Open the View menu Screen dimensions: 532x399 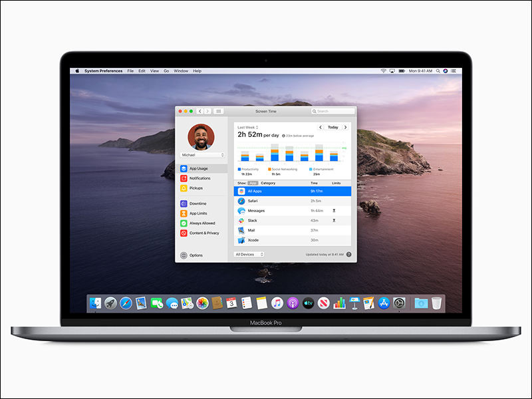pyautogui.click(x=154, y=71)
